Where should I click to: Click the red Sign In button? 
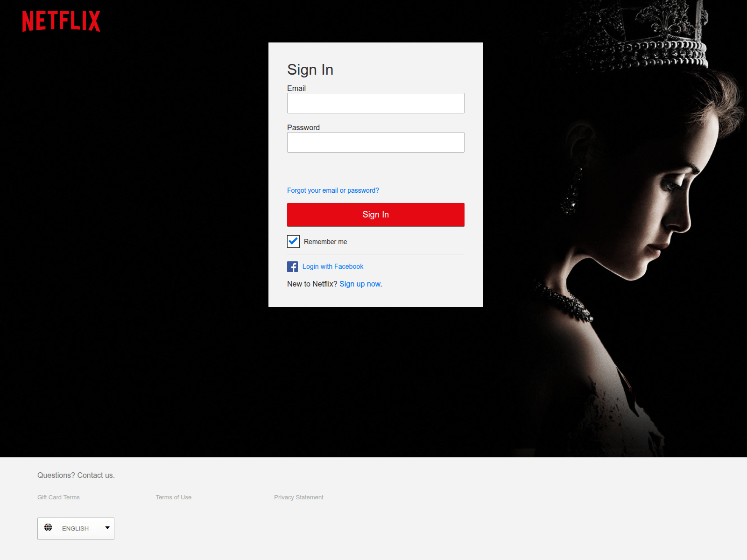click(376, 215)
